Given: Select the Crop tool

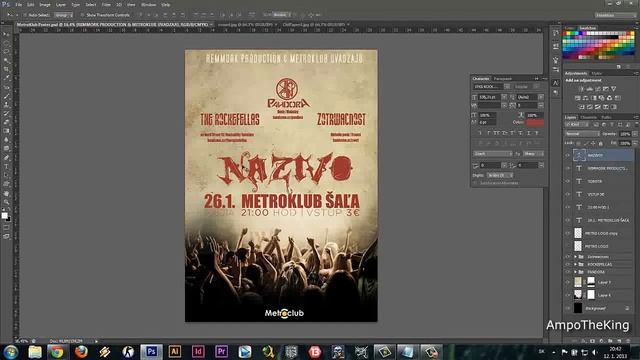Looking at the screenshot, I should [6, 69].
